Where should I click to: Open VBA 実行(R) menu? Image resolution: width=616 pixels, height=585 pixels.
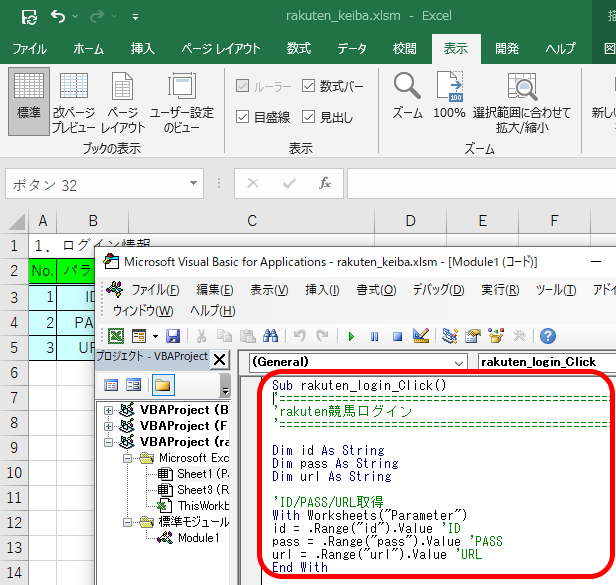coord(500,290)
